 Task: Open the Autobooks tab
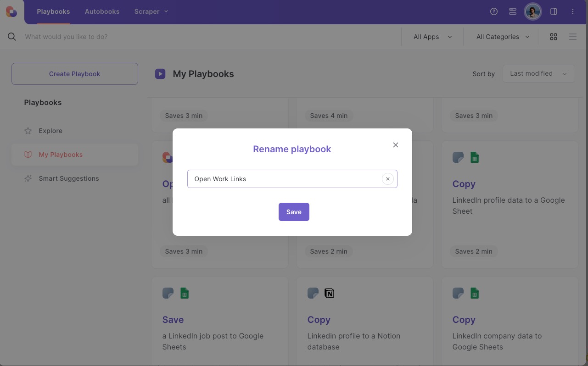tap(102, 11)
